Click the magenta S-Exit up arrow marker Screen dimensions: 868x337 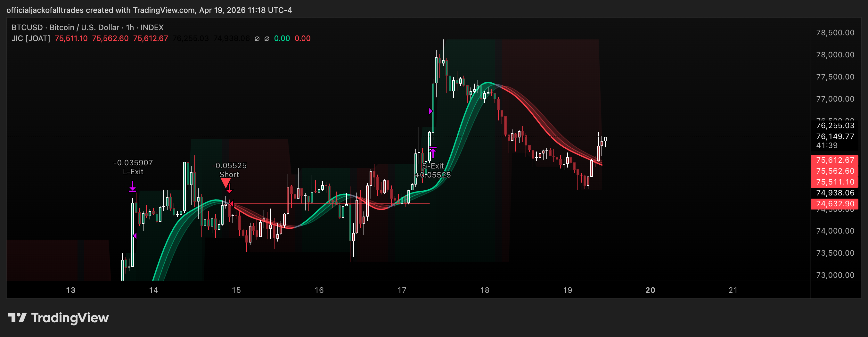pos(433,152)
